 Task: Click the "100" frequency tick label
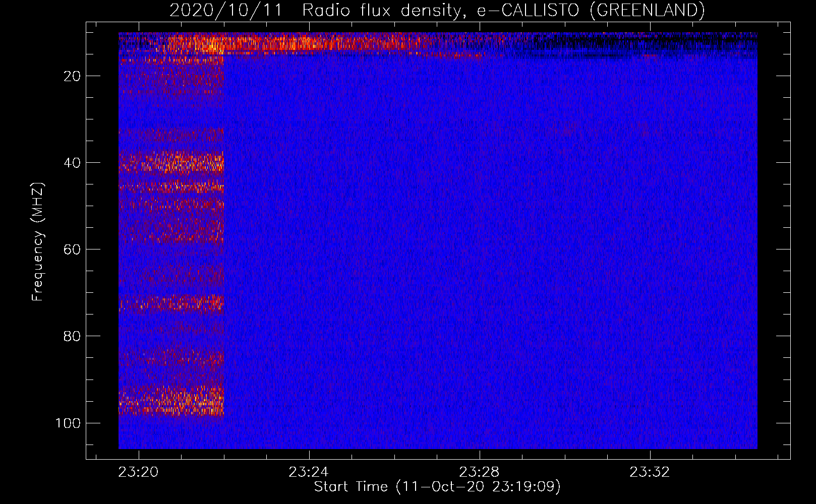(x=68, y=423)
